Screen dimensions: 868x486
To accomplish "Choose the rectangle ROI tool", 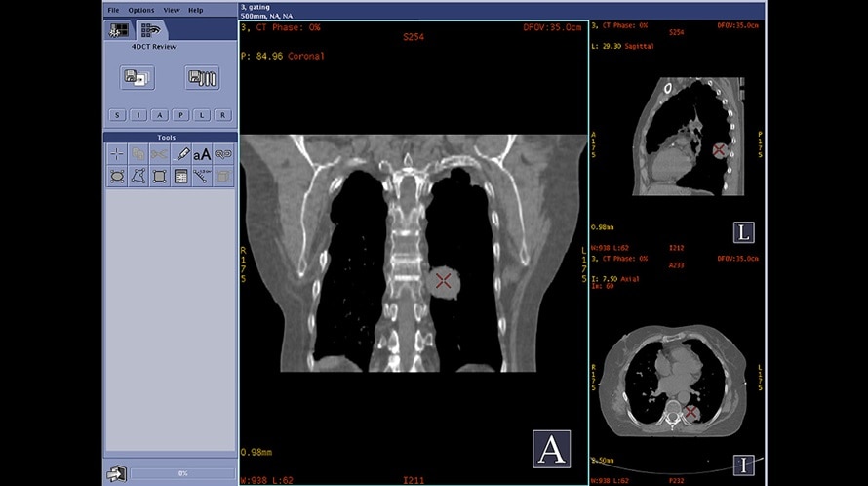I will pos(159,177).
